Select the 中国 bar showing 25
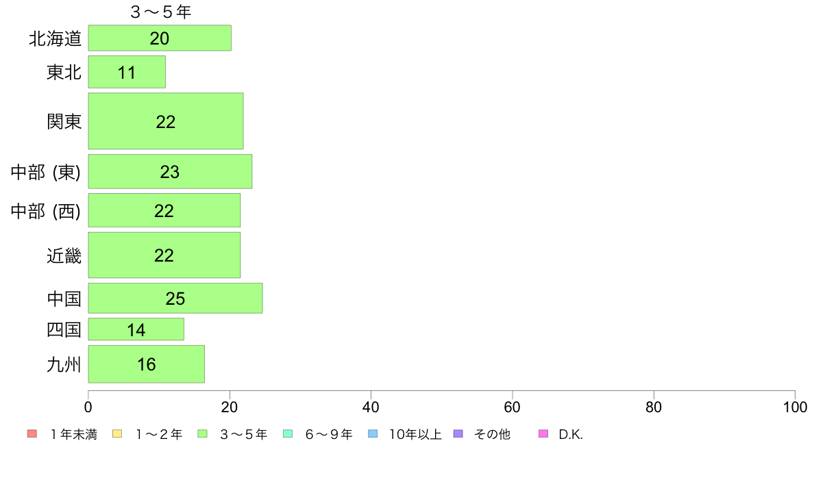Image resolution: width=814 pixels, height=504 pixels. tap(175, 299)
